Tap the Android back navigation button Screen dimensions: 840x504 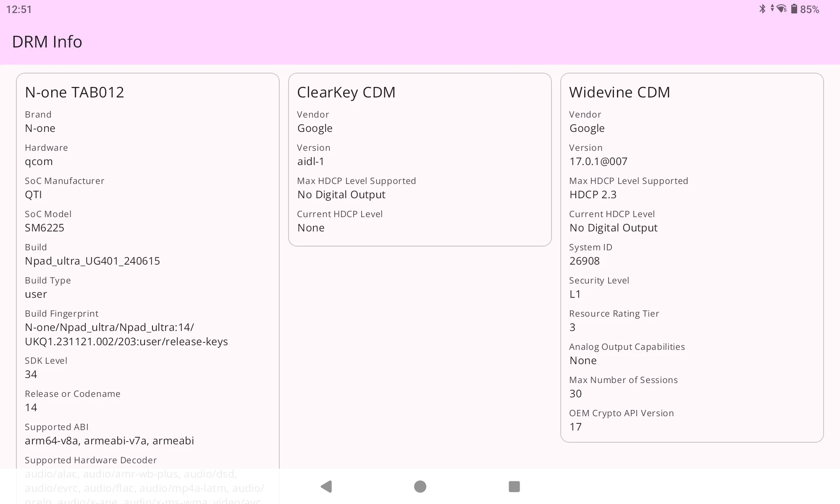326,486
